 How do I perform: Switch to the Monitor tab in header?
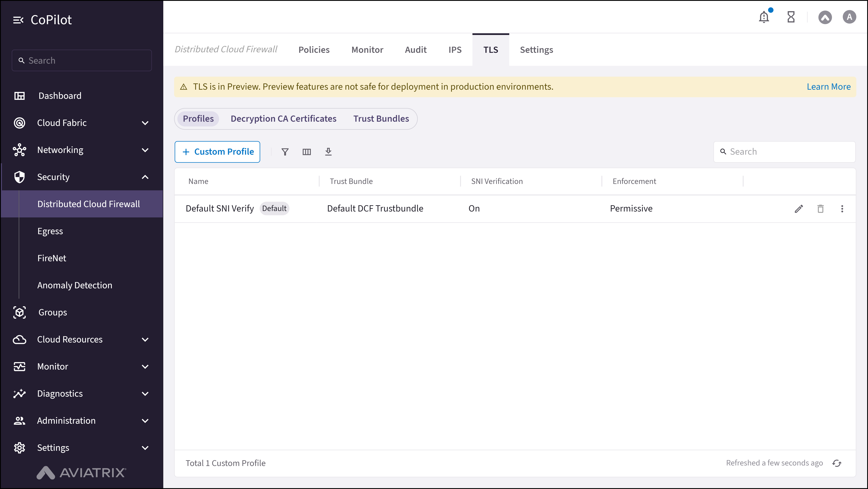367,50
